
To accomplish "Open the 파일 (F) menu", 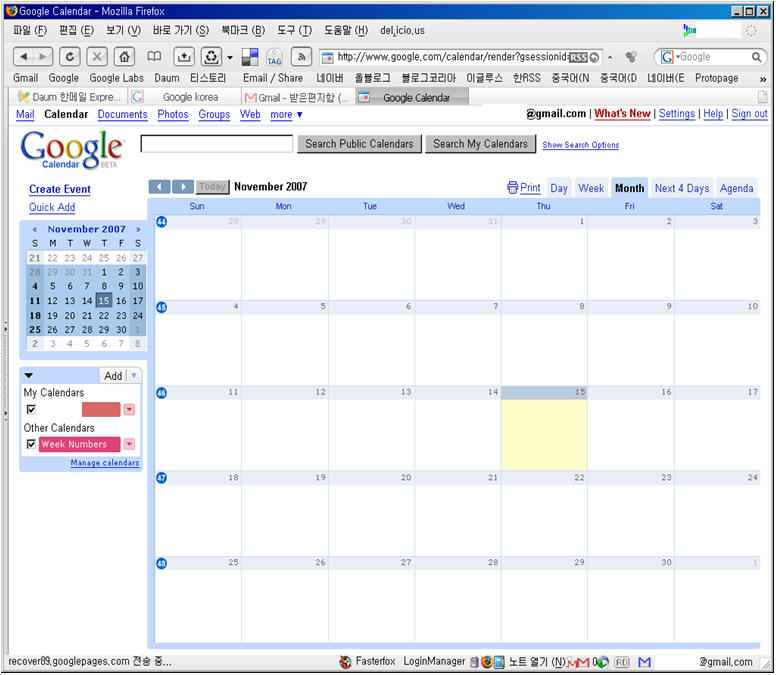I will click(x=30, y=31).
